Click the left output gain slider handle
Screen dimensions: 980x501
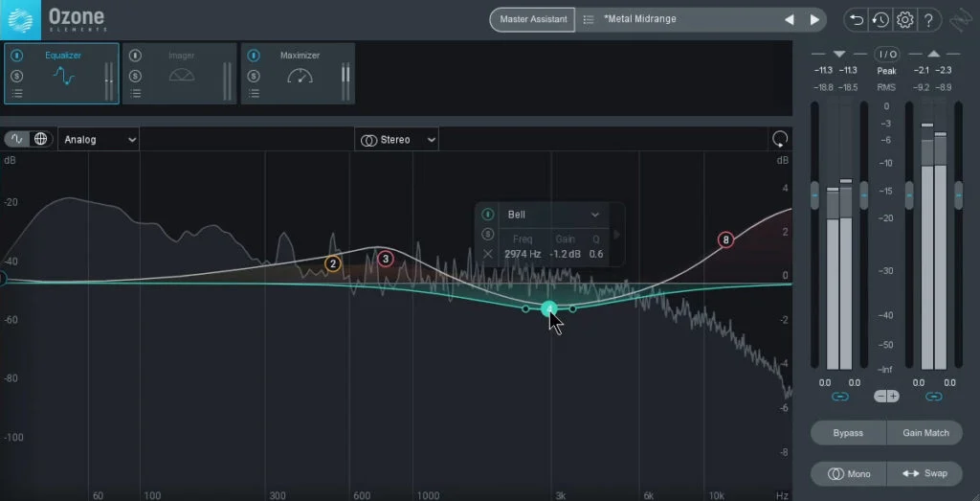[909, 195]
